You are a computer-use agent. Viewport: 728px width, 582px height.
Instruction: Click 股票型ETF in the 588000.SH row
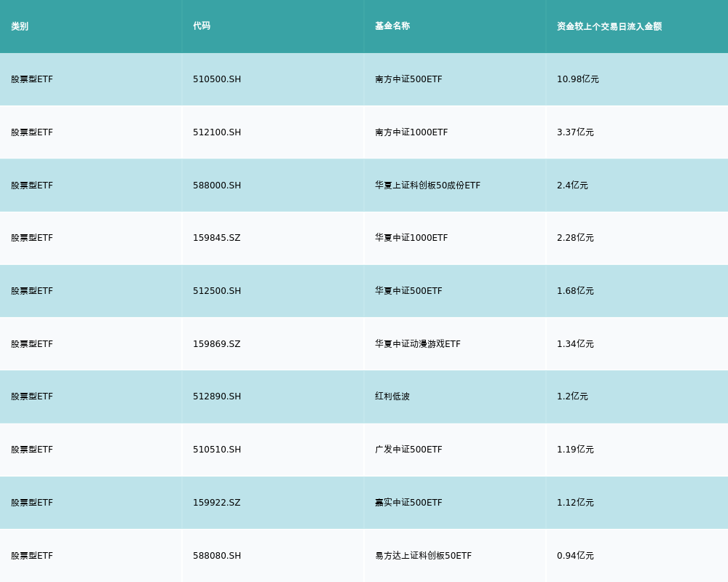[x=32, y=186]
